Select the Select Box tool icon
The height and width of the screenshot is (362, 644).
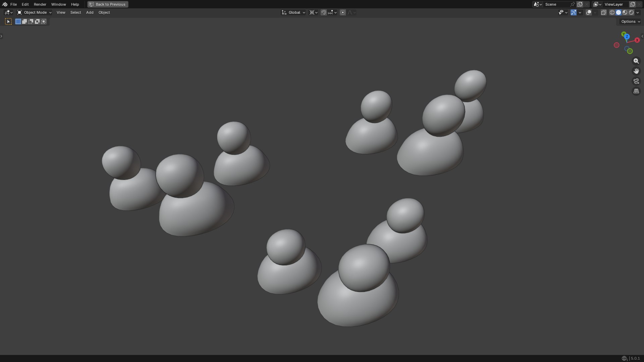8,21
